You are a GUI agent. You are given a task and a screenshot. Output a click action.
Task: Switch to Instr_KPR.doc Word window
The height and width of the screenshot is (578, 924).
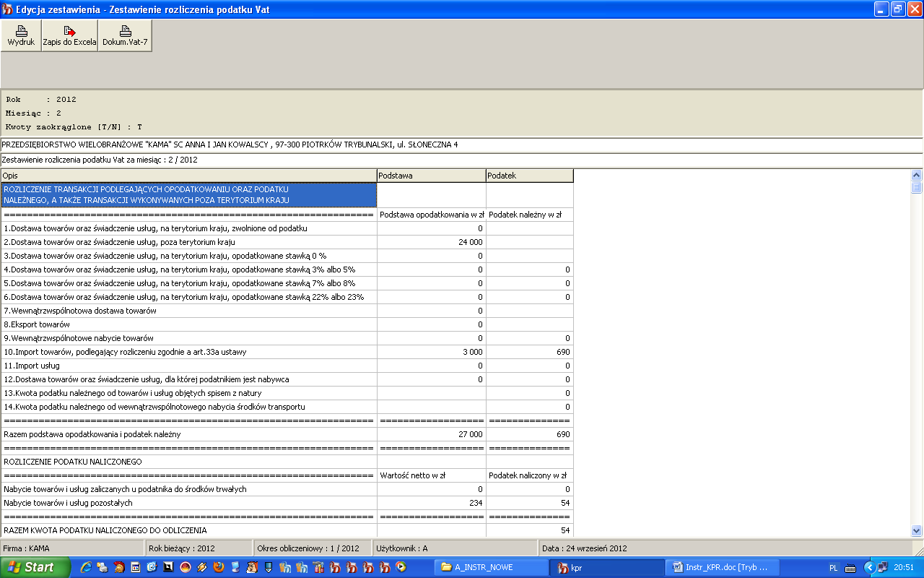click(x=723, y=567)
